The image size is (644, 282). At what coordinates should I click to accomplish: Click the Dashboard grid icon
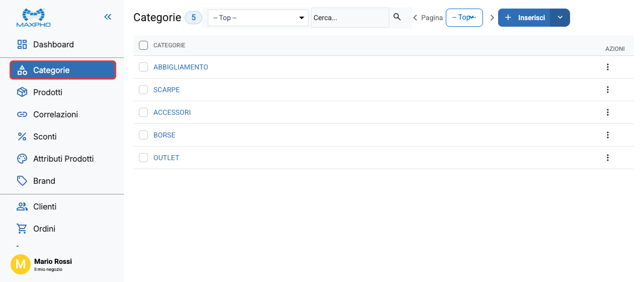[x=22, y=44]
